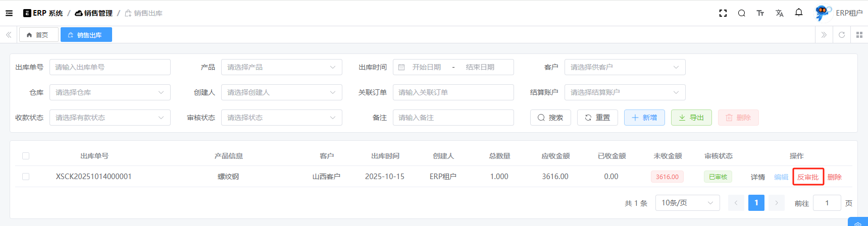Toggle fullscreen mode icon
Screen dimensions: 868x226
pos(723,13)
